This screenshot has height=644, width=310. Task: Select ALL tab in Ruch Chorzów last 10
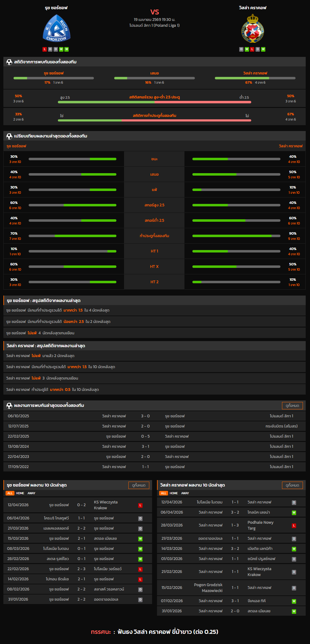[x=10, y=493]
